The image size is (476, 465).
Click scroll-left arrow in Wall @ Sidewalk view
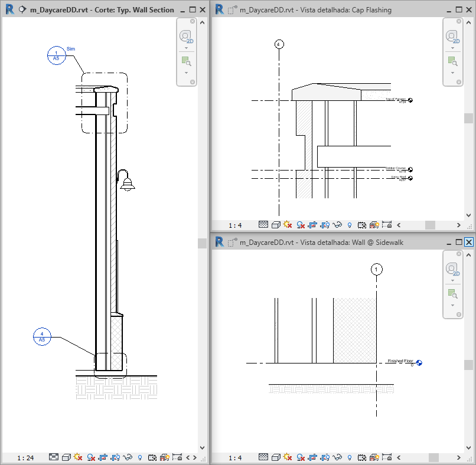click(x=399, y=457)
